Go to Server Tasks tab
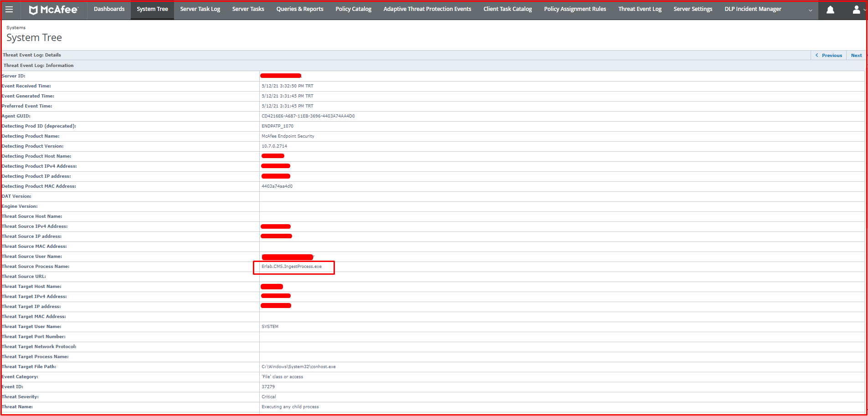The image size is (868, 416). [x=248, y=9]
